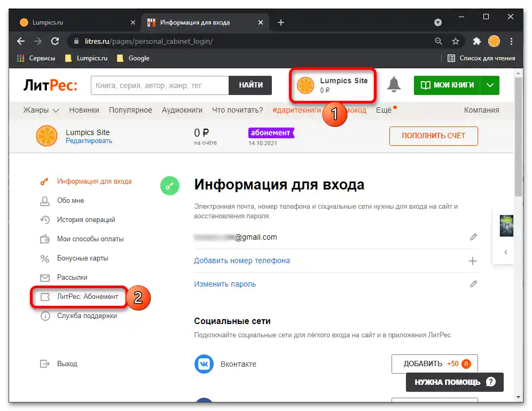
Task: Open the Lumpics Site profile in the header
Action: pyautogui.click(x=332, y=85)
